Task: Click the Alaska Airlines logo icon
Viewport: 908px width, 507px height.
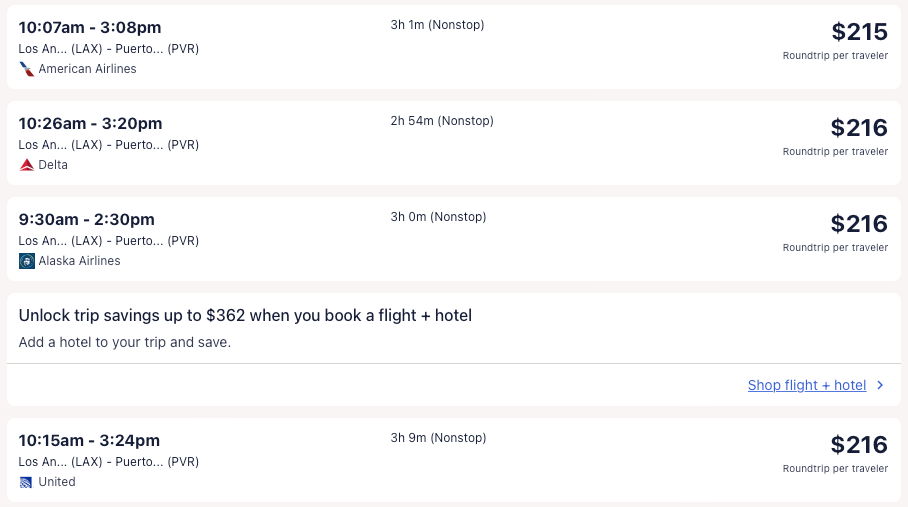Action: click(x=27, y=261)
